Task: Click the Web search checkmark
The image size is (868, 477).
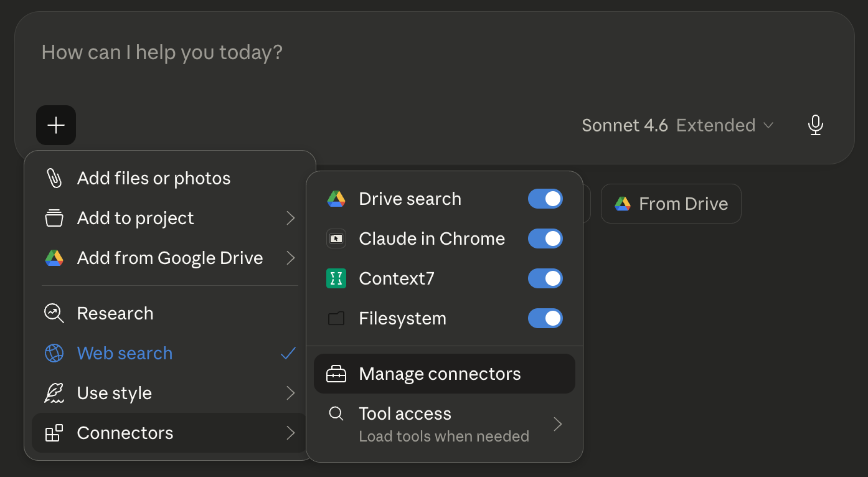Action: pyautogui.click(x=288, y=353)
